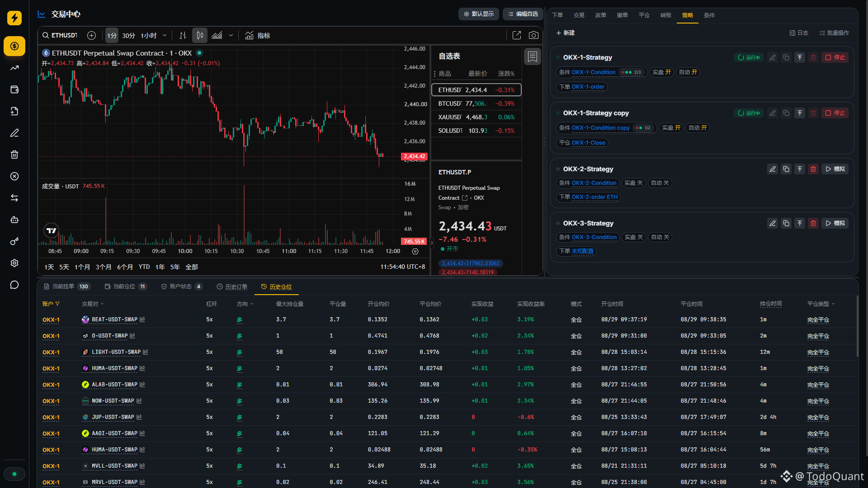Select BTCUSDT row in watchlist
Viewport: 868px width, 488px height.
point(476,103)
